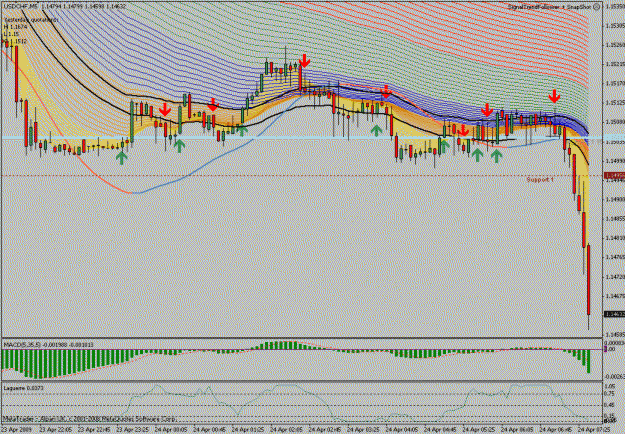Click the 24 Apr 07:25 time label
The height and width of the screenshot is (434, 625).
coord(593,430)
